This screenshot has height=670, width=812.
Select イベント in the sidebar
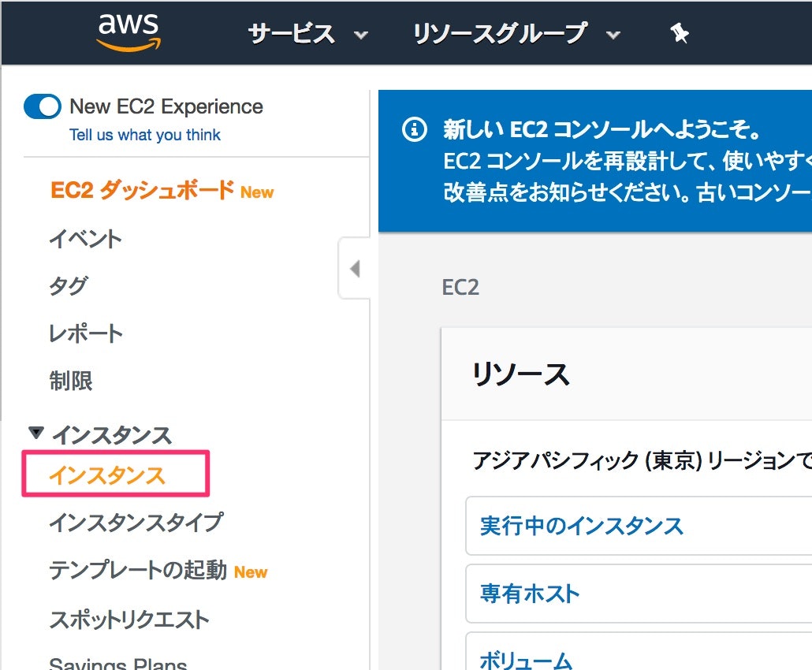coord(85,238)
